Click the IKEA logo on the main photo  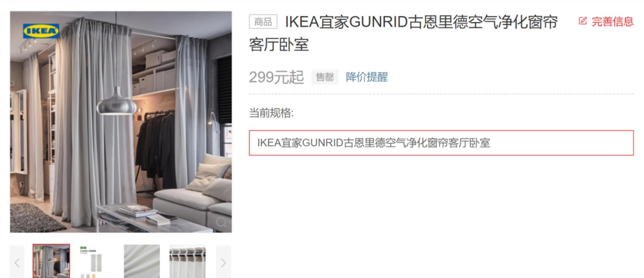coord(41,31)
